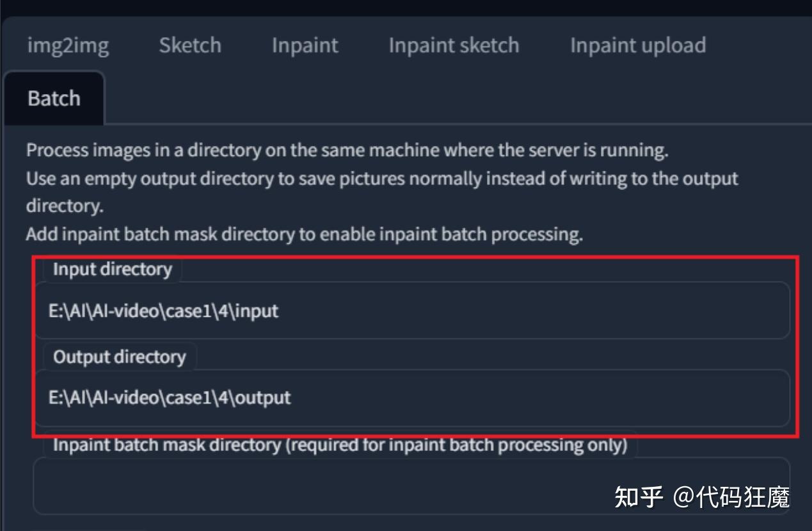Click the Output directory label
This screenshot has height=531, width=812.
120,357
